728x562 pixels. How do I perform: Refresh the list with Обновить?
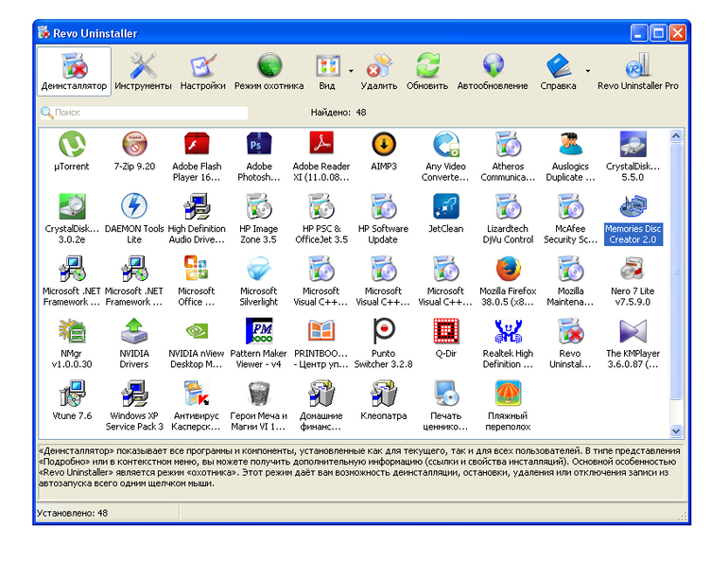[x=427, y=72]
